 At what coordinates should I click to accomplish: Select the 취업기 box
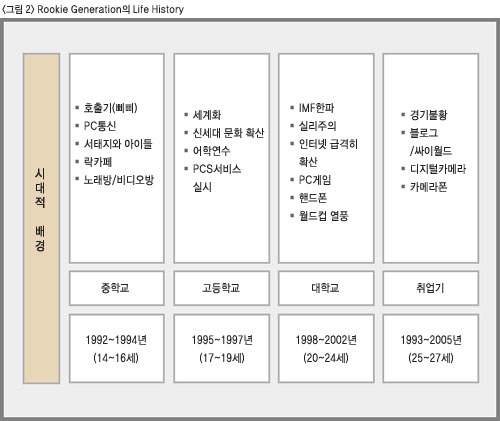431,288
